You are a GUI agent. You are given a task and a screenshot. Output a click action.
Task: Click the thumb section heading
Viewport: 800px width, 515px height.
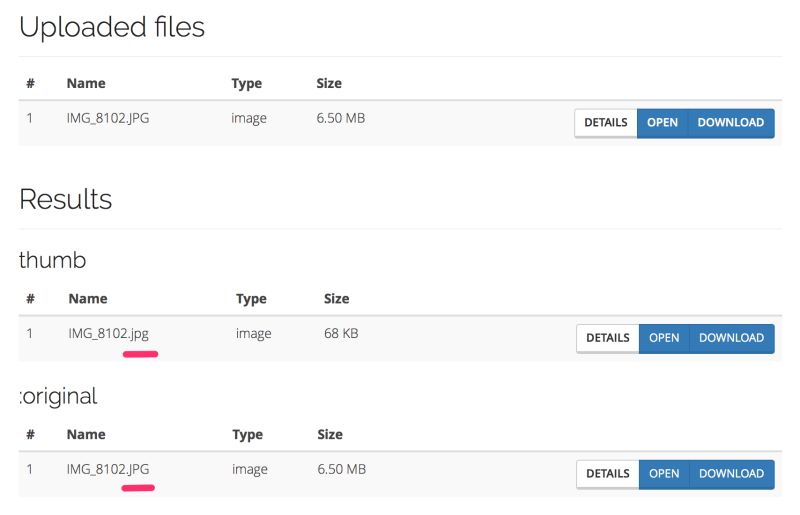(x=53, y=260)
